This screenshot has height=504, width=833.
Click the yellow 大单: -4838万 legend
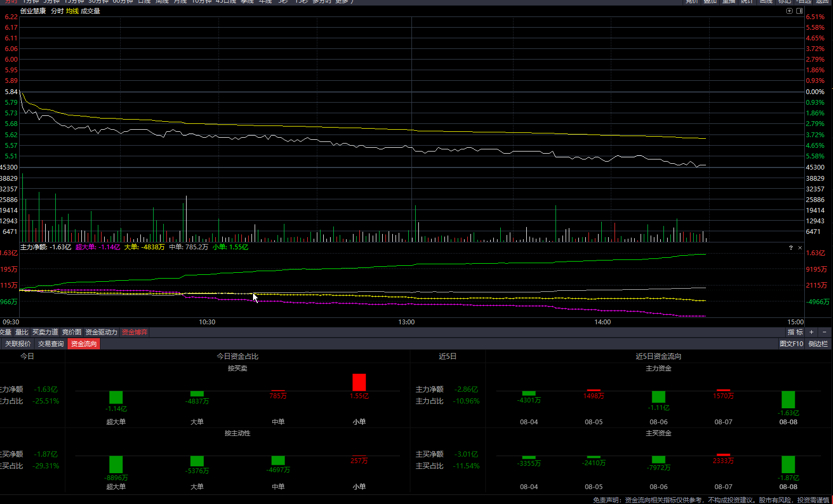(x=145, y=247)
